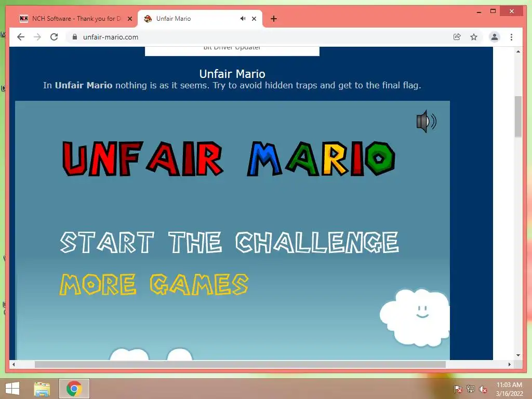The width and height of the screenshot is (532, 399).
Task: Click the vertical scrollbar up arrow
Action: 518,51
